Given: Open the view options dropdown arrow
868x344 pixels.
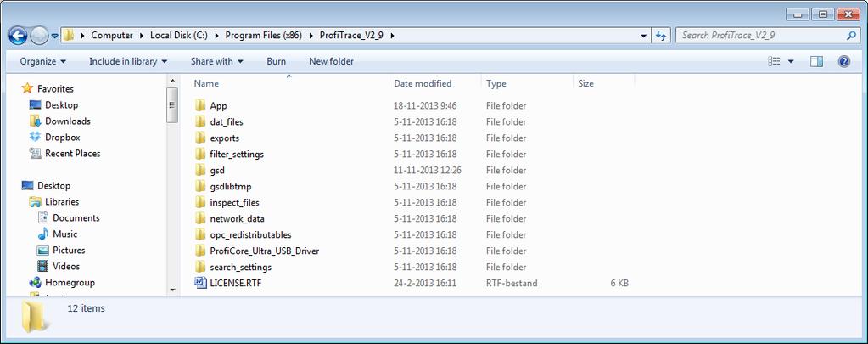Looking at the screenshot, I should click(x=791, y=61).
